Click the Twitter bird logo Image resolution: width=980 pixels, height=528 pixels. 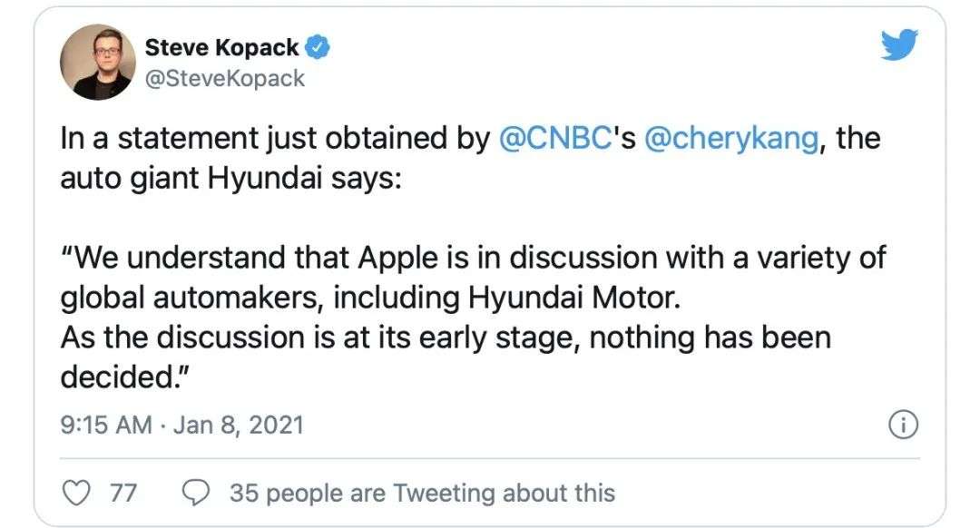tap(898, 44)
